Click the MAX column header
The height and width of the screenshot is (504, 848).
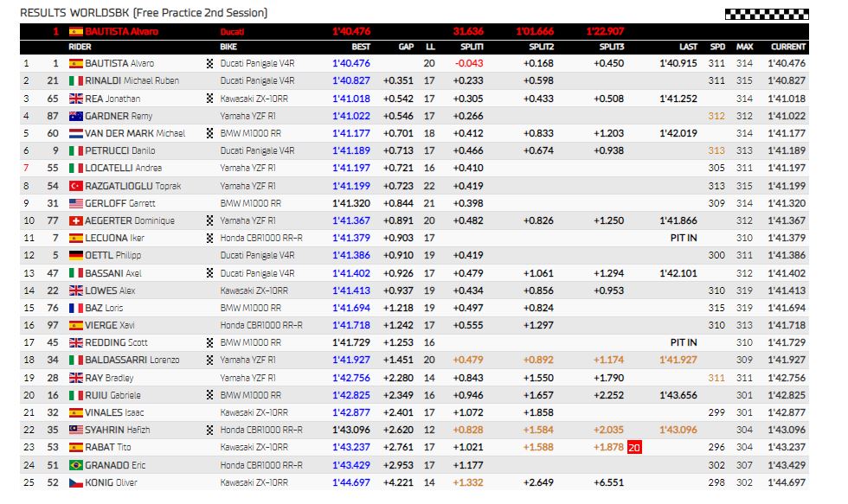[x=745, y=47]
